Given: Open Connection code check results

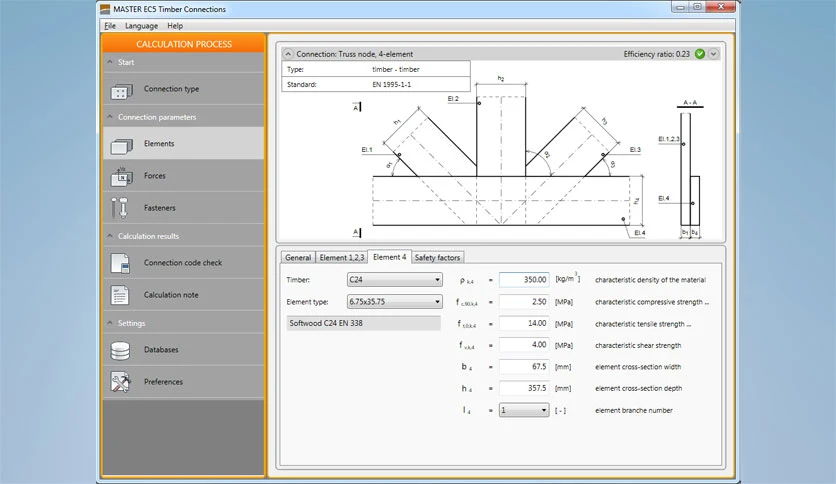Looking at the screenshot, I should (183, 263).
